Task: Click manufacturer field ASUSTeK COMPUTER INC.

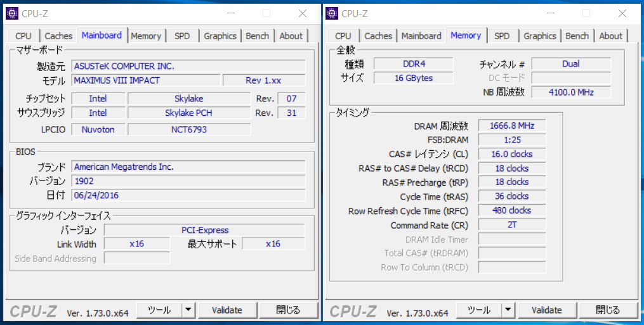Action: click(x=188, y=66)
